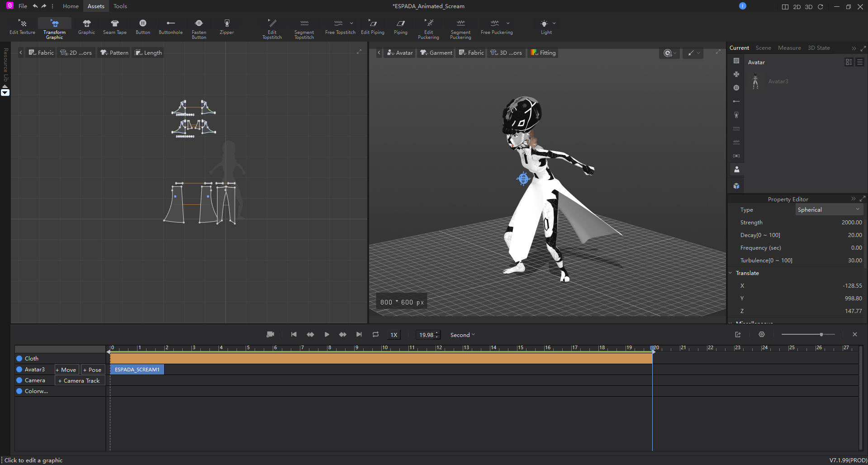
Task: Export the animation from timeline
Action: tap(738, 334)
